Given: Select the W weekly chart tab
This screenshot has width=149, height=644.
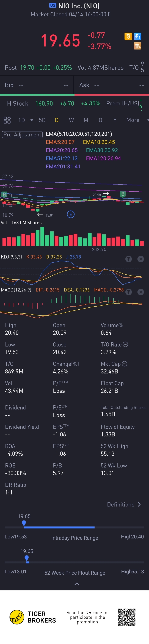Looking at the screenshot, I should 71,120.
